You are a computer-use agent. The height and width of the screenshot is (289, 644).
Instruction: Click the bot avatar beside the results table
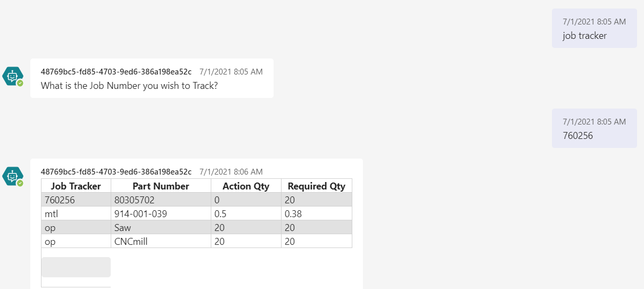(x=12, y=176)
